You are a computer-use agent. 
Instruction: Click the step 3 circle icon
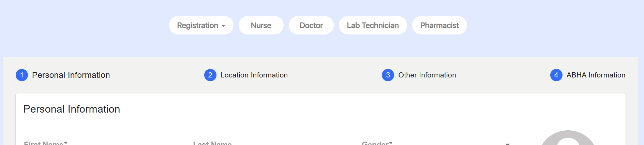[x=388, y=75]
